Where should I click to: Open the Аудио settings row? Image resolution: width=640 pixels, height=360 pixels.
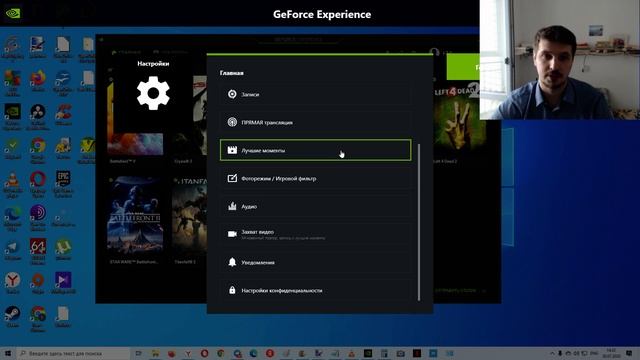[316, 206]
